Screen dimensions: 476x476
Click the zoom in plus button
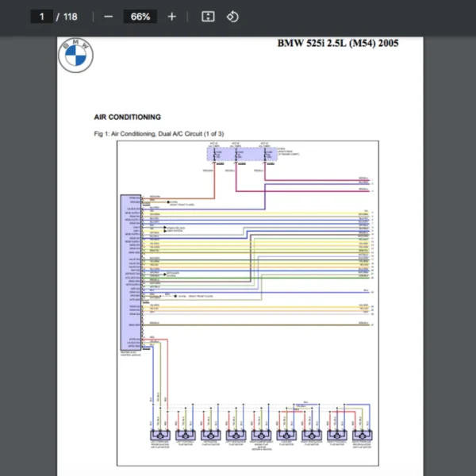click(x=172, y=17)
